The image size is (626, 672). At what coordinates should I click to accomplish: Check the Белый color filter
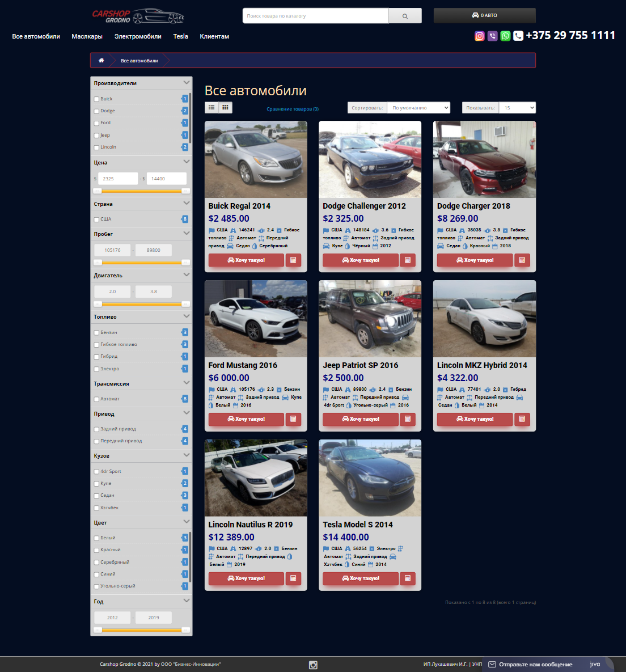(96, 538)
